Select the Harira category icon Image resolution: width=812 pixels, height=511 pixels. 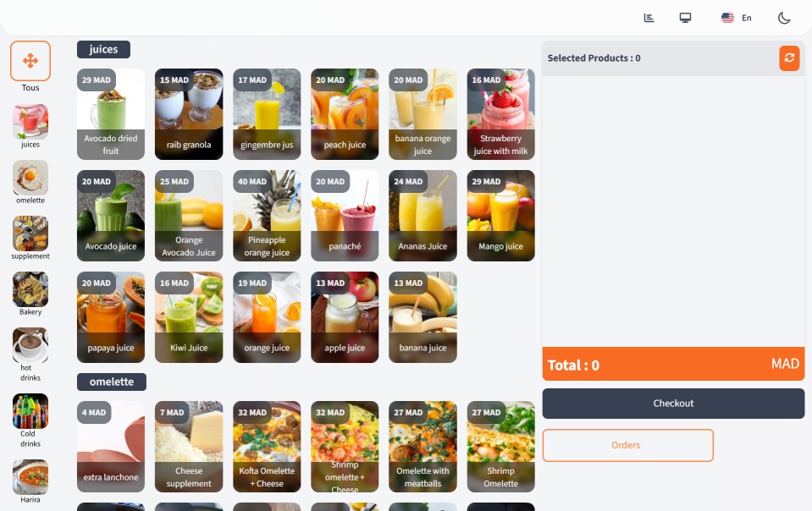tap(30, 477)
